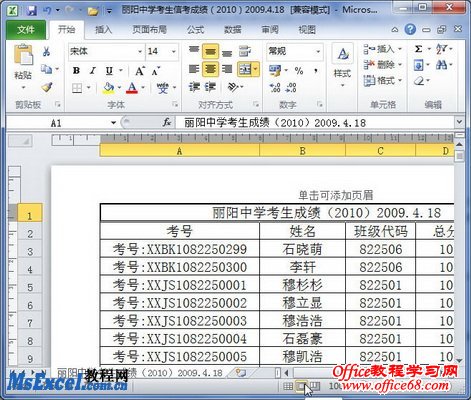Click the Fill down icon
The height and width of the screenshot is (400, 471).
tap(418, 65)
